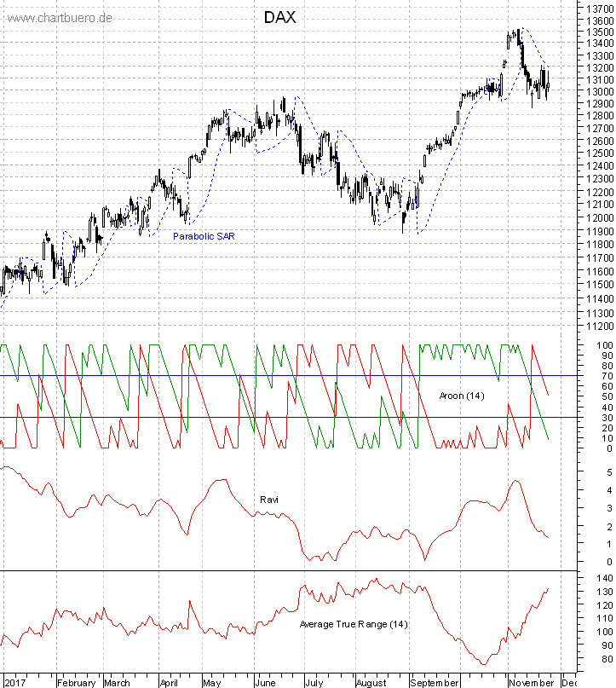This screenshot has width=616, height=688.
Task: Click the 70 value on Aroon axis
Action: (607, 376)
